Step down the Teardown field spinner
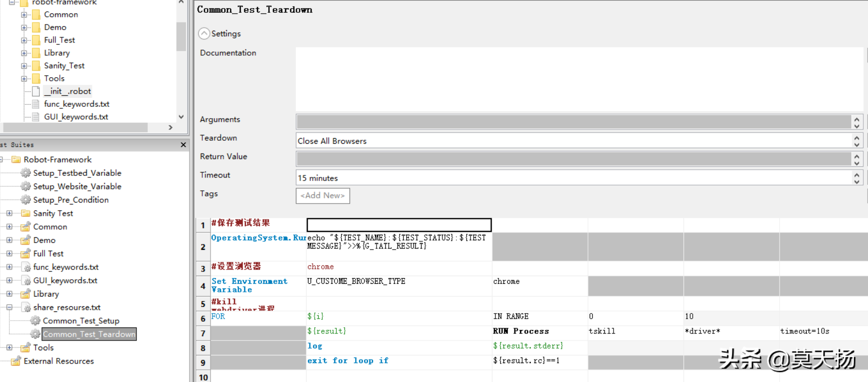The image size is (868, 382). coord(857,145)
